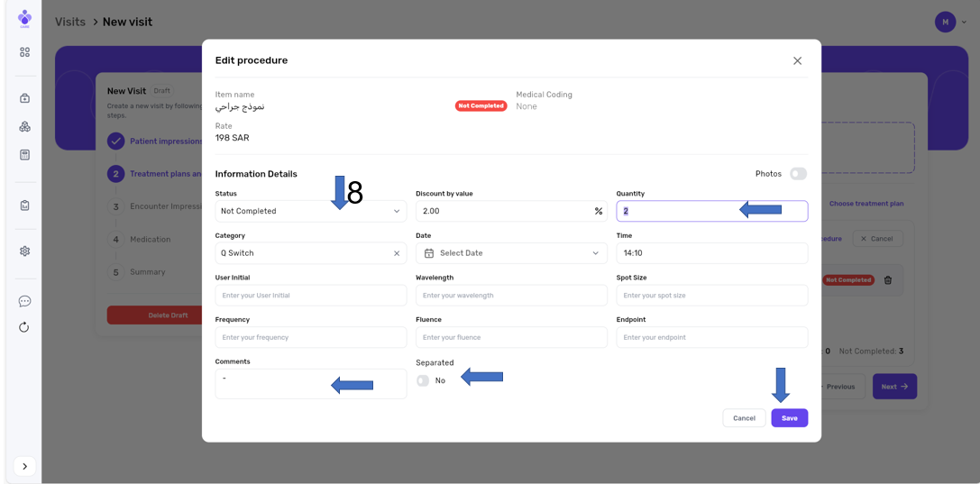
Task: Click the percent icon in Discount field
Action: [598, 211]
